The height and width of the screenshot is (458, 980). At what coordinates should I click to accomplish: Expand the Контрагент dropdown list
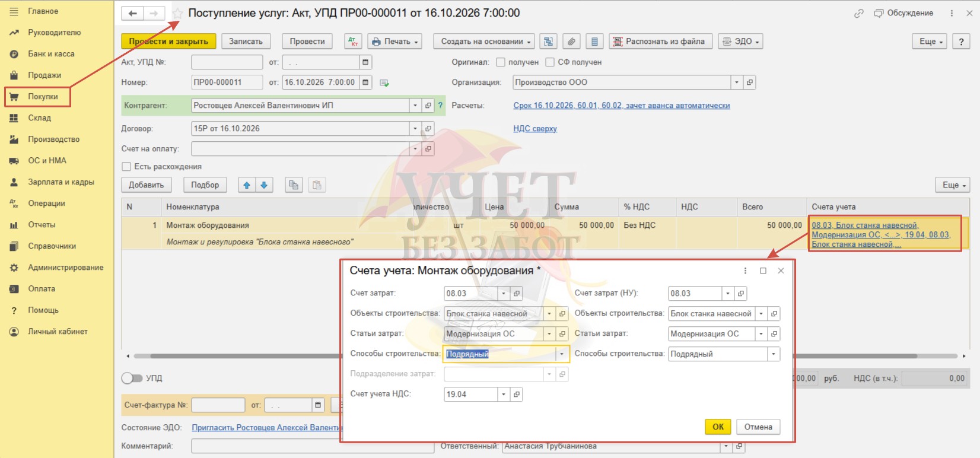click(x=415, y=106)
